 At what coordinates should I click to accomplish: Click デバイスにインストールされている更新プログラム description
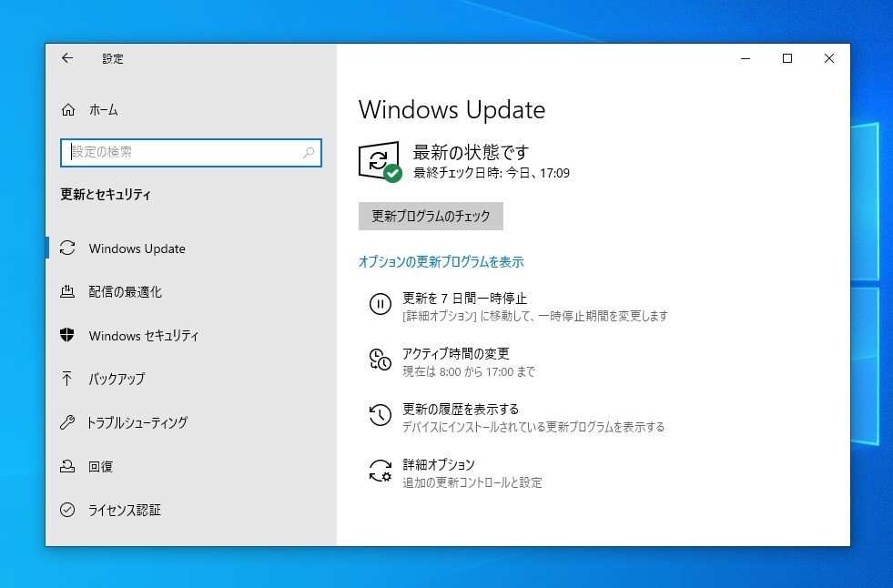(533, 427)
